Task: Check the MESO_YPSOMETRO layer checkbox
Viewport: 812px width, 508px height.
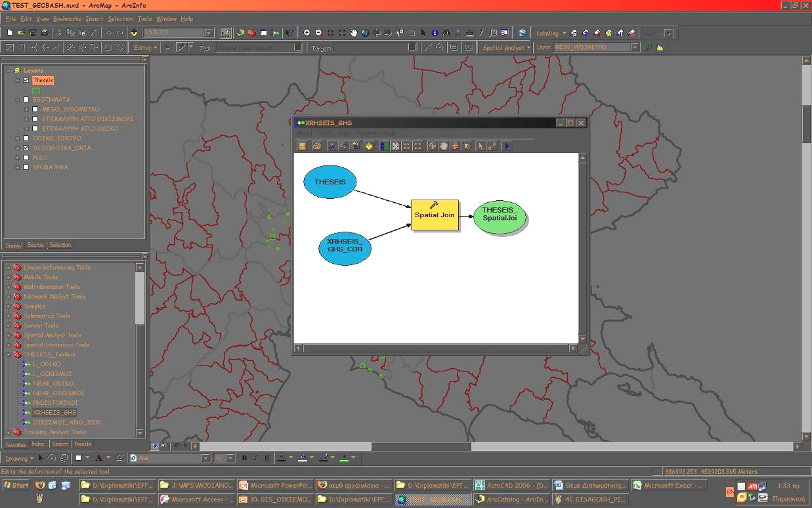Action: (35, 110)
